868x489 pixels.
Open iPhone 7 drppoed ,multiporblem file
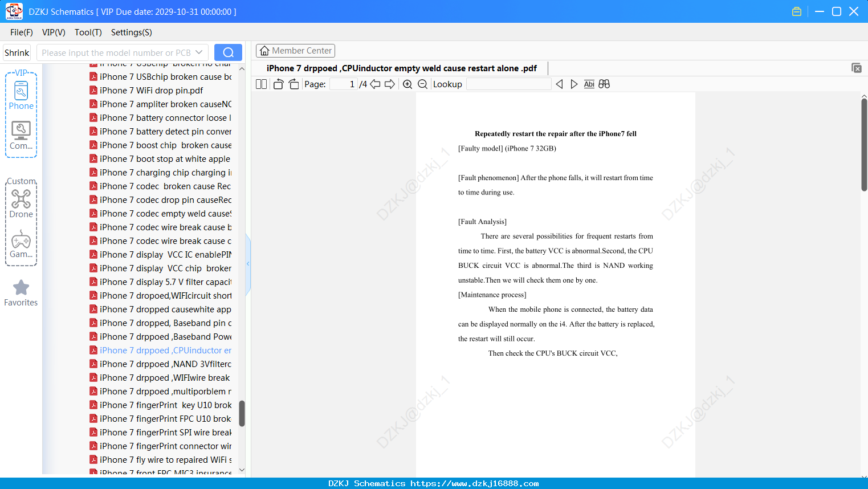[x=160, y=392]
